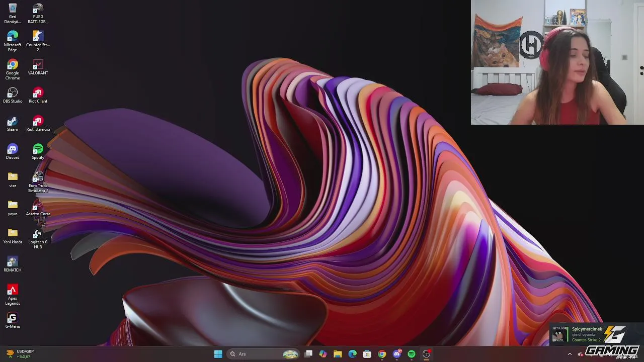Open the Windows Start menu

[x=218, y=354]
